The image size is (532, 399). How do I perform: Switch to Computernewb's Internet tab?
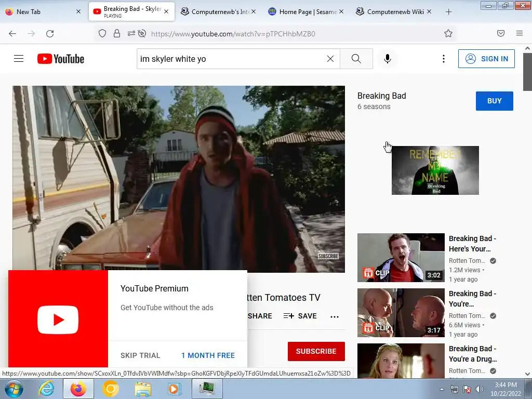[218, 11]
